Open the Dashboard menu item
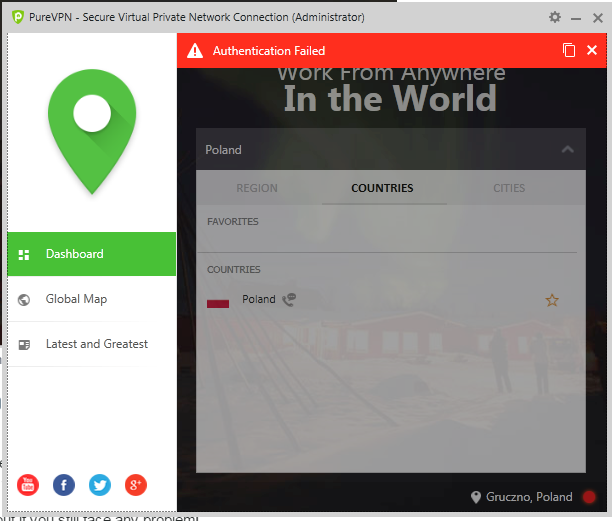The height and width of the screenshot is (521, 614). pyautogui.click(x=92, y=254)
